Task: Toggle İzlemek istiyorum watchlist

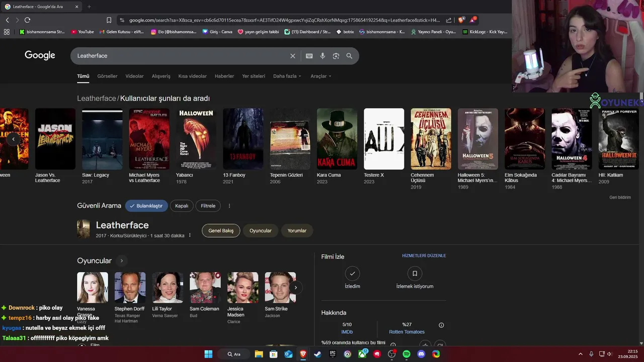Action: tap(415, 274)
